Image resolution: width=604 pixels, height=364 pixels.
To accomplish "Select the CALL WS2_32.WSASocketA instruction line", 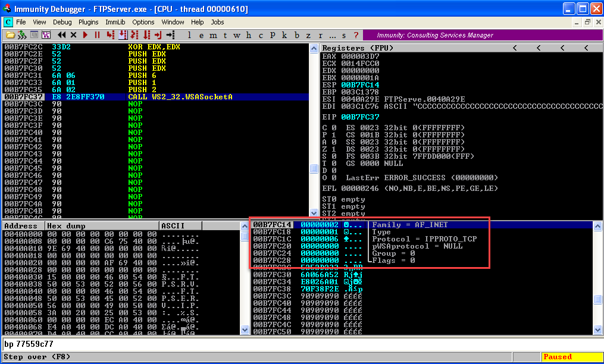I will click(x=156, y=97).
